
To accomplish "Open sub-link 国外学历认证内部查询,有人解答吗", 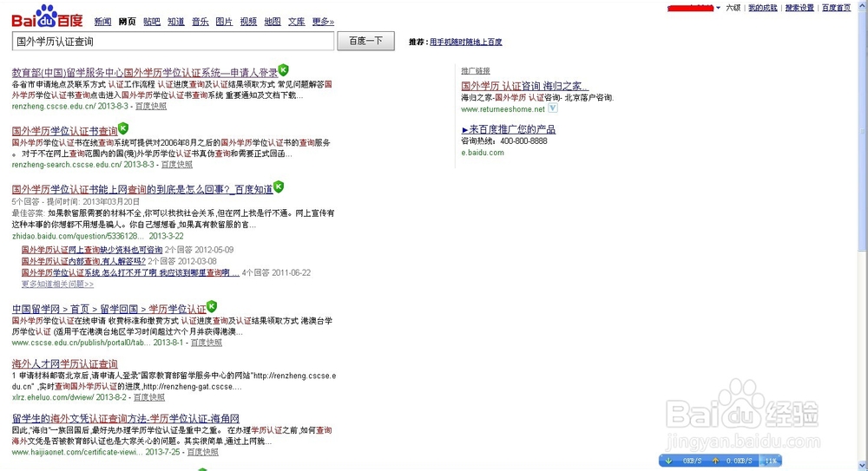I will 83,261.
